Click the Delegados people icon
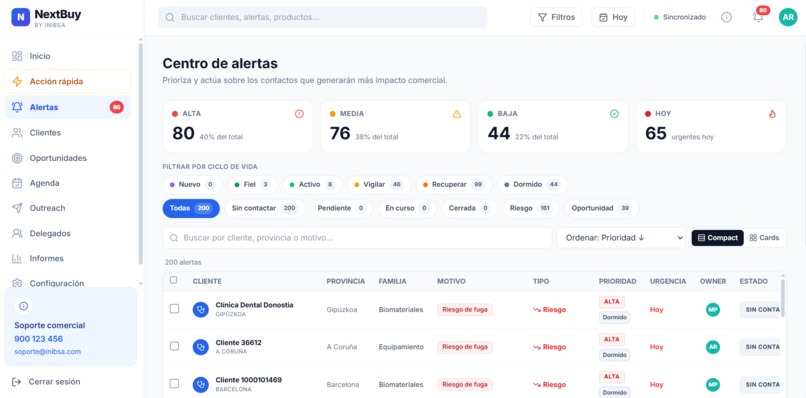This screenshot has height=398, width=806. (x=17, y=233)
